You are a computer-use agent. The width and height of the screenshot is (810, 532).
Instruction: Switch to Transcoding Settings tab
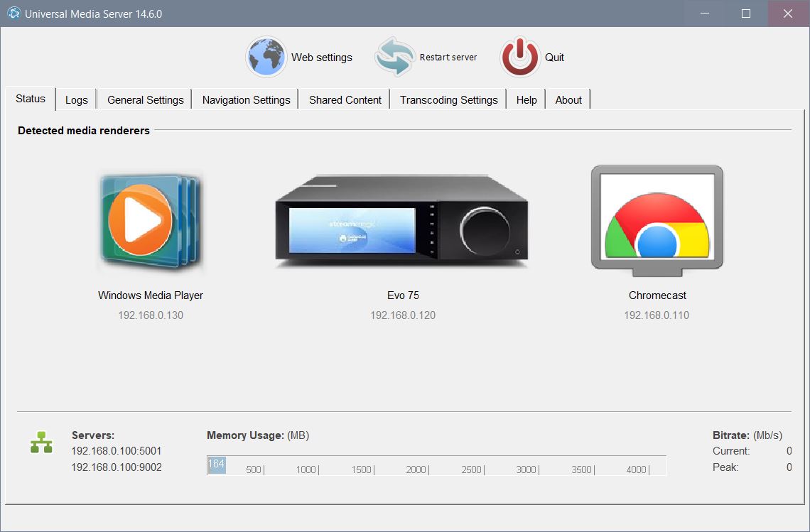(448, 99)
